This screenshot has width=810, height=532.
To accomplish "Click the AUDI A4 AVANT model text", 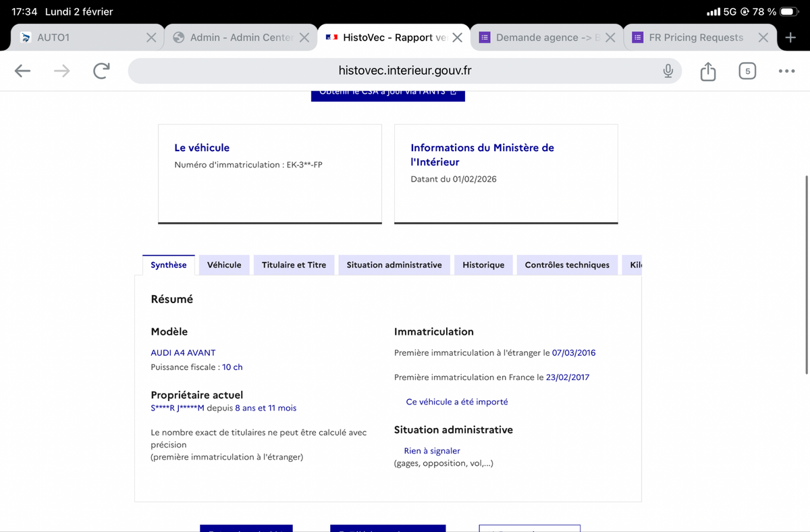I will click(183, 352).
